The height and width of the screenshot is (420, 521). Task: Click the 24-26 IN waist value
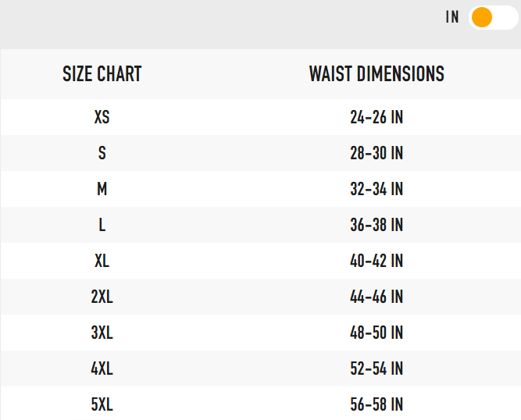pos(376,117)
